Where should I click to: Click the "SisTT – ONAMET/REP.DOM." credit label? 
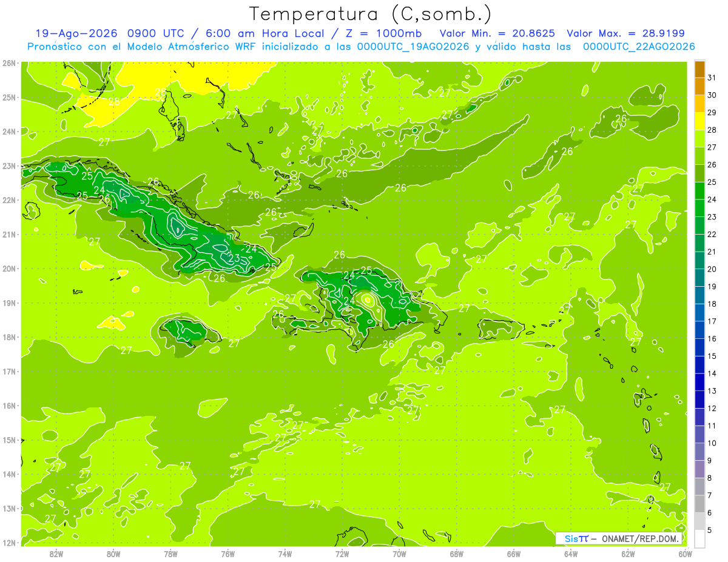619,538
